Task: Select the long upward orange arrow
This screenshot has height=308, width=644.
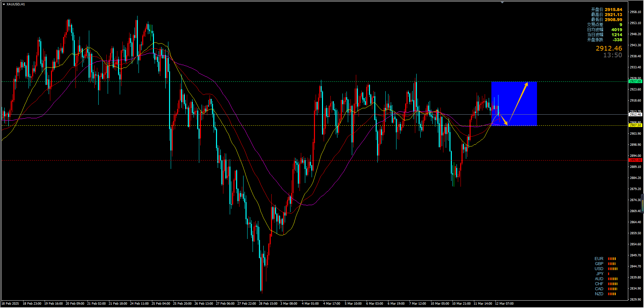Action: point(518,103)
